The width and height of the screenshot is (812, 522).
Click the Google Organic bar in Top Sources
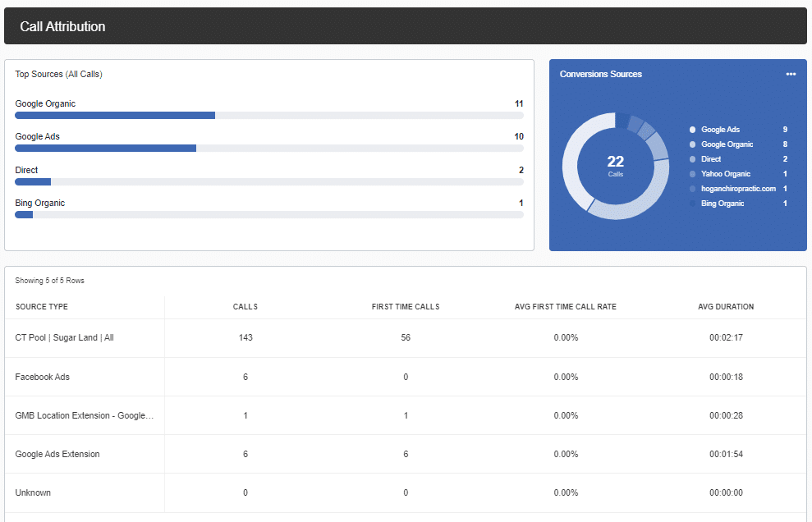[x=115, y=116]
